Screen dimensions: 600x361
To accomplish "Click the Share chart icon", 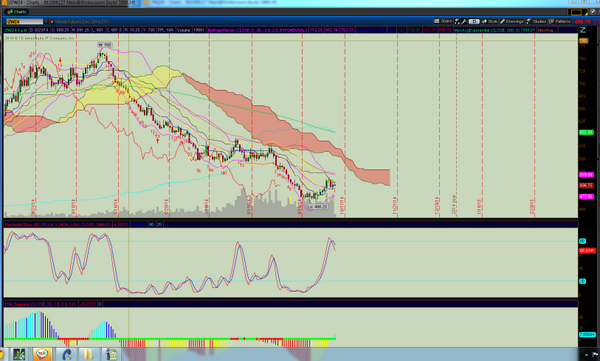I will (437, 21).
